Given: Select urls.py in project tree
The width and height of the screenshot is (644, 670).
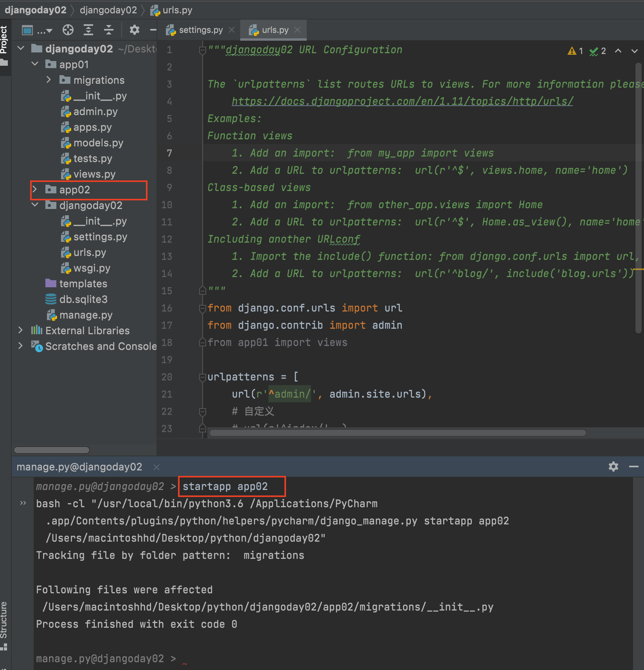Looking at the screenshot, I should [x=84, y=252].
